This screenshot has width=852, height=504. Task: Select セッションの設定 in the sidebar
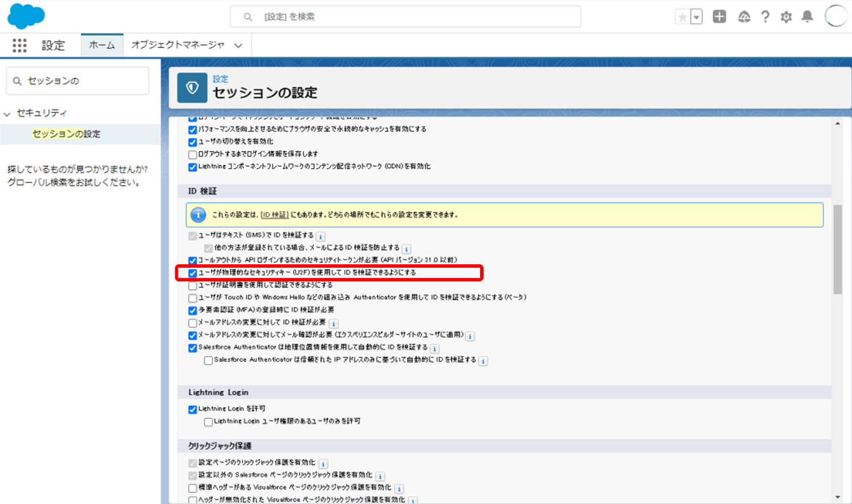pos(66,134)
